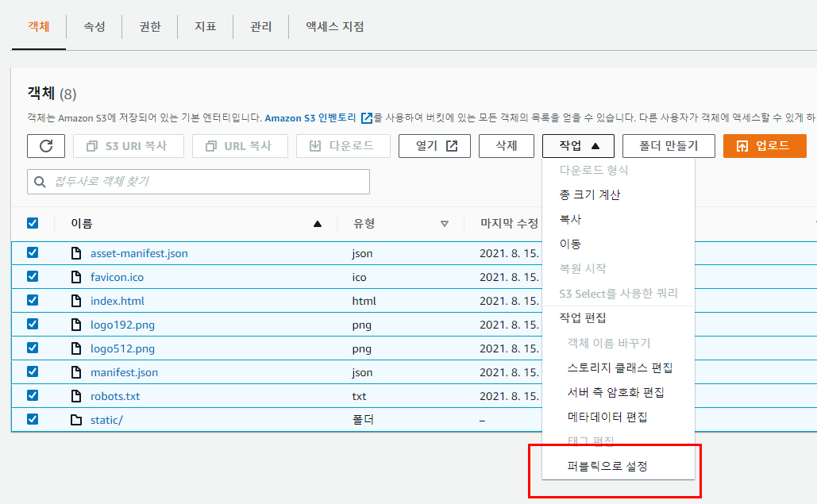Open the asset-manifest.json object link
Screen dimensions: 817x504
tap(139, 253)
